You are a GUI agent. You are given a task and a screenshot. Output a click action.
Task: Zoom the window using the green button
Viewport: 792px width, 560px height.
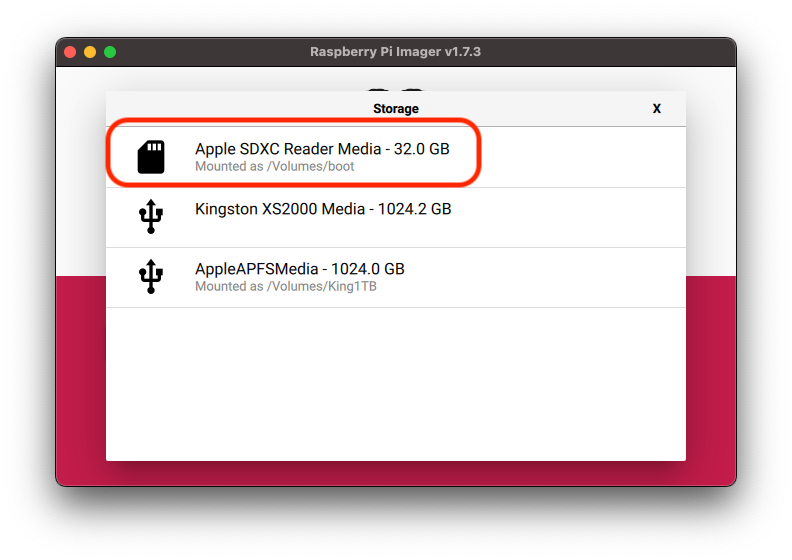click(x=110, y=52)
